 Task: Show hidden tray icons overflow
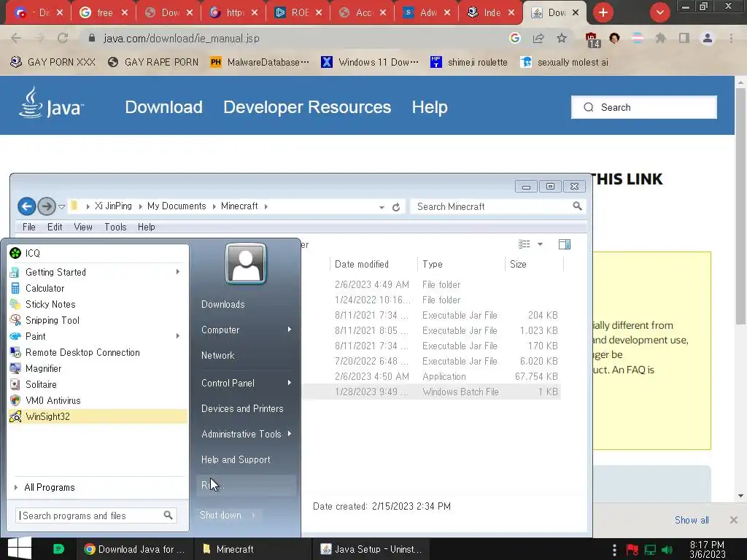[x=614, y=550]
